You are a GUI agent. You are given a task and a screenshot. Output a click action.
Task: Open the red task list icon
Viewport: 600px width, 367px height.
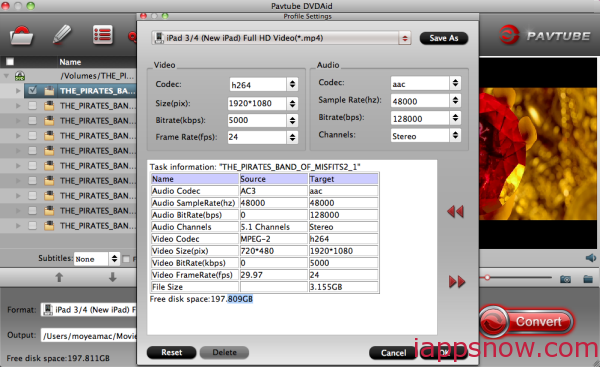click(x=103, y=35)
